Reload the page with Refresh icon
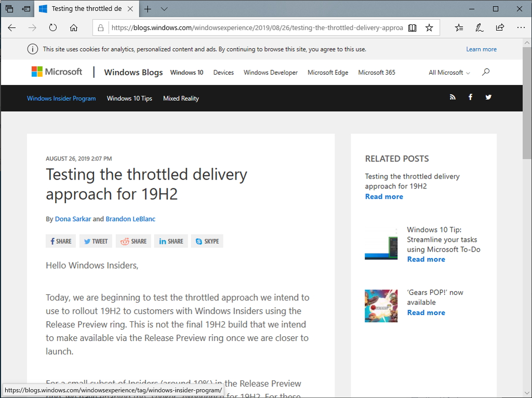Screen dimensions: 532x398 53,28
